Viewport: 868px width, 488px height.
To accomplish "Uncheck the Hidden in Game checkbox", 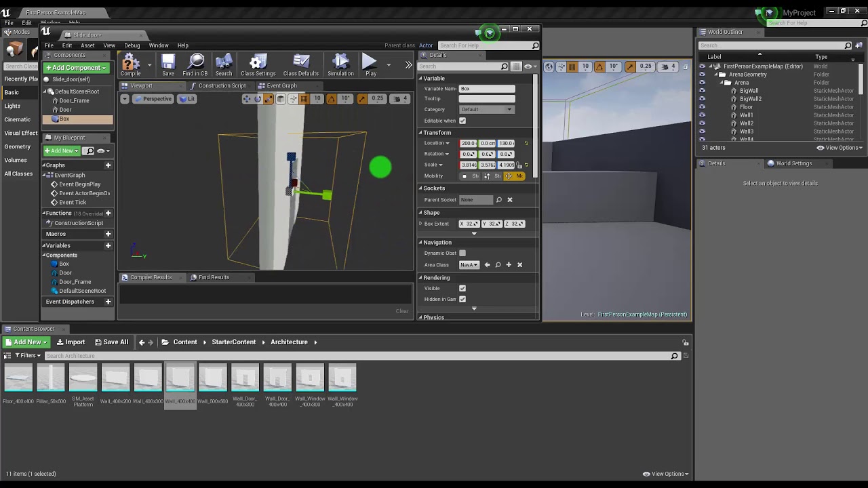I will 462,300.
